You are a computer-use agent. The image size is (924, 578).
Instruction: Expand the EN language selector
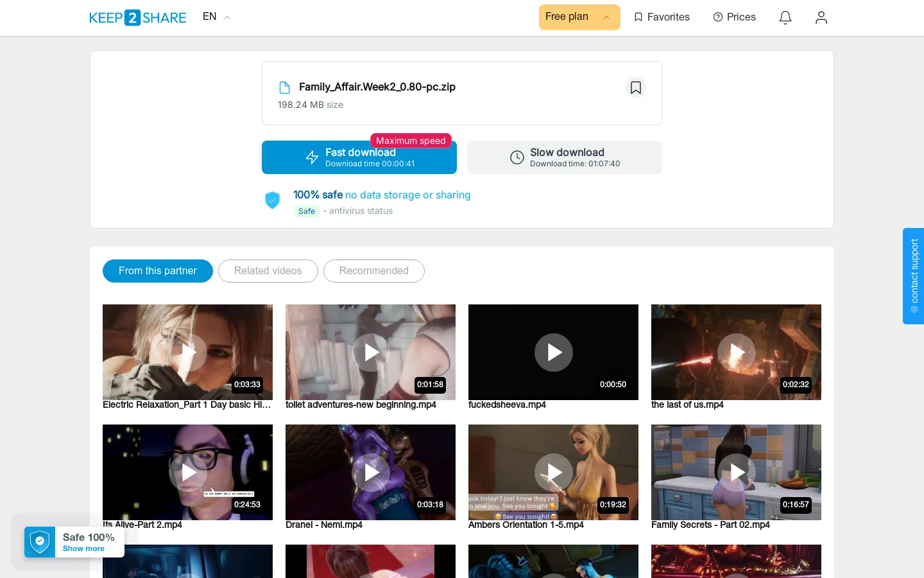tap(216, 17)
